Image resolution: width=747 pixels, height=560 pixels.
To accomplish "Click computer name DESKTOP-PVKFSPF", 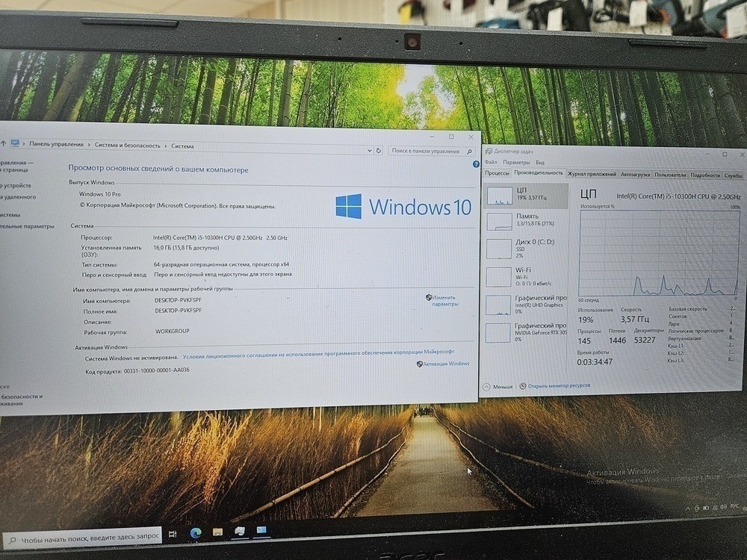I will (178, 300).
